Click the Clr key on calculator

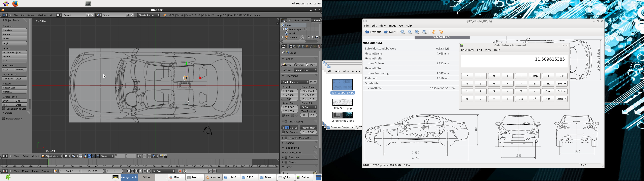coord(561,76)
